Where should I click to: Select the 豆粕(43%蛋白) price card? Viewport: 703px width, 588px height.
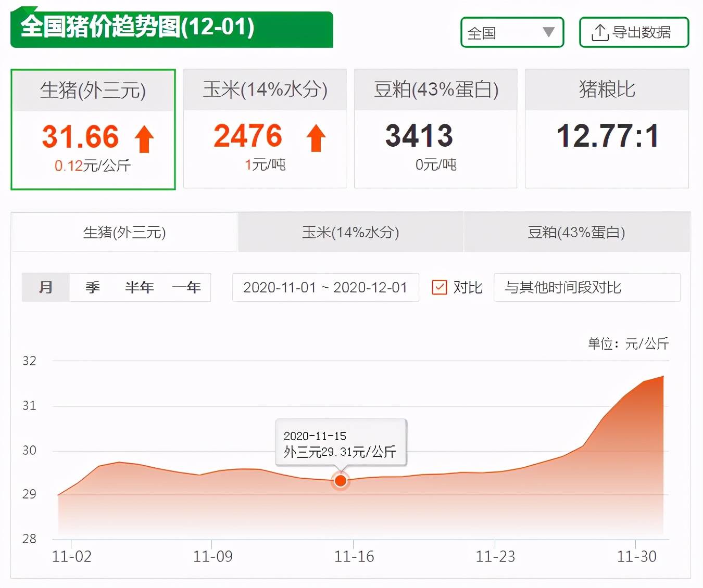coord(436,129)
